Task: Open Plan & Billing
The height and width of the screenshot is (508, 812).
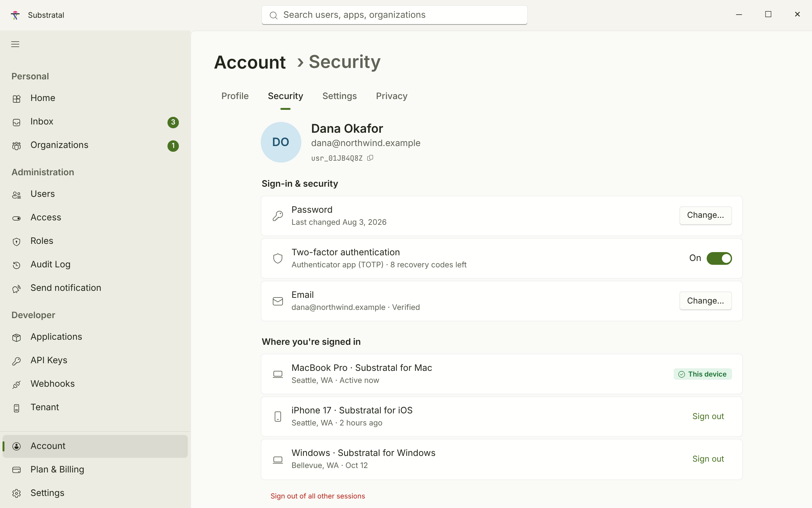Action: coord(95,470)
